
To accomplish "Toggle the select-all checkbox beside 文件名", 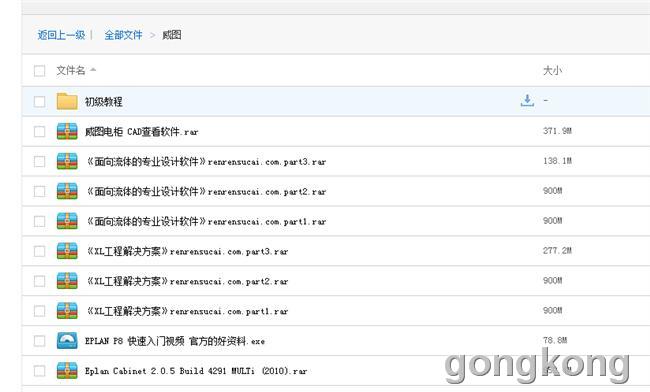I will [39, 71].
